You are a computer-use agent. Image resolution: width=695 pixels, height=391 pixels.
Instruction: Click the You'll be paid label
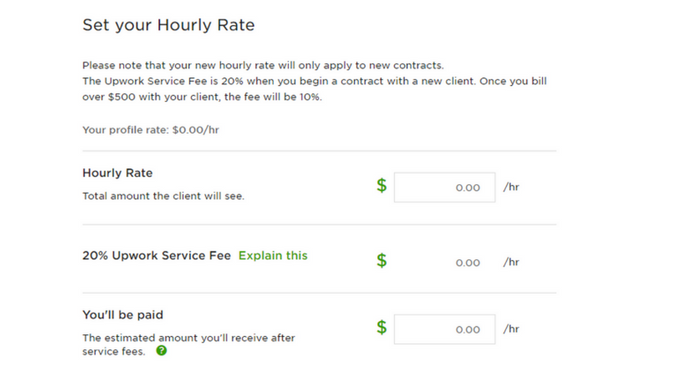123,315
